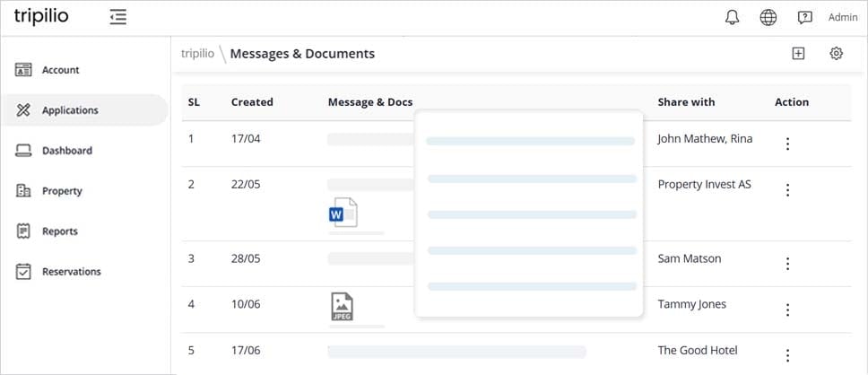Open action menu for Tammy Jones row
The height and width of the screenshot is (375, 868).
tap(787, 310)
